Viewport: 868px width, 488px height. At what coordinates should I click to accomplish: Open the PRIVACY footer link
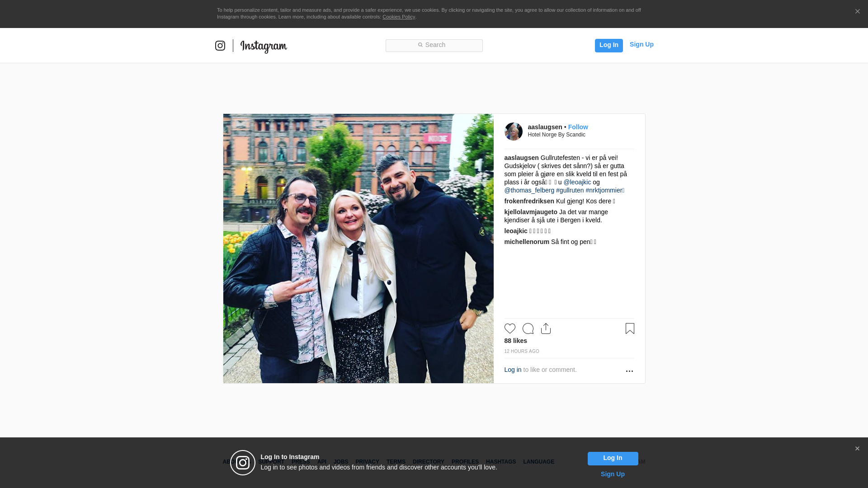click(367, 462)
